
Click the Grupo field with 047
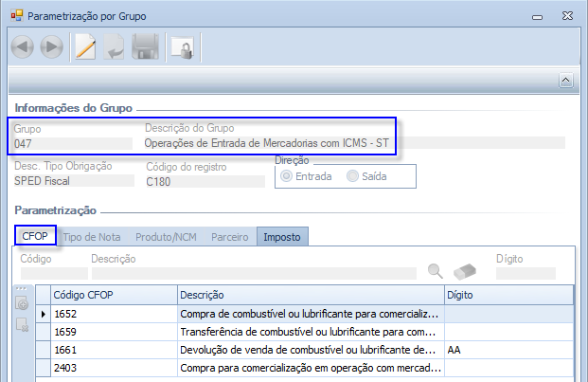(73, 144)
